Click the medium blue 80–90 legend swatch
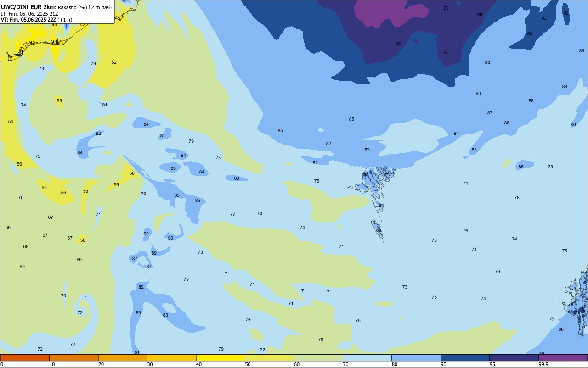 [x=416, y=357]
